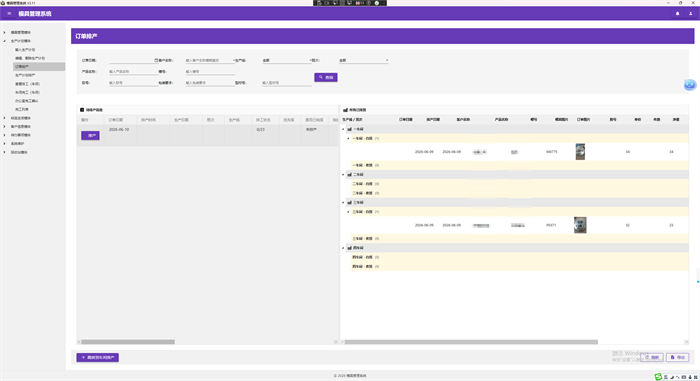Open the notification bell

[x=677, y=13]
